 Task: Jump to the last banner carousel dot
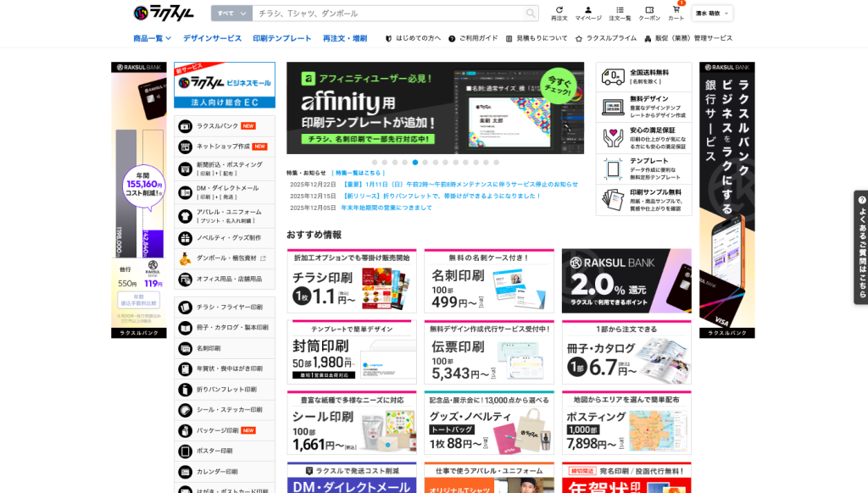coord(497,162)
